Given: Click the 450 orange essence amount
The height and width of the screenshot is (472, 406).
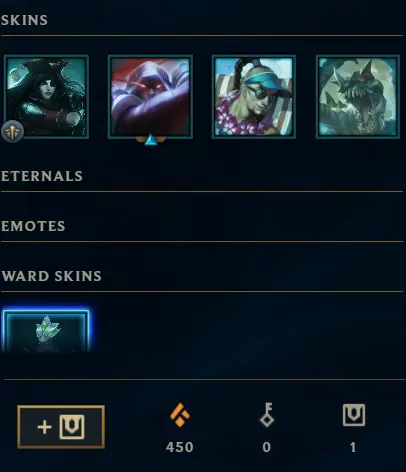Looking at the screenshot, I should coord(180,447).
